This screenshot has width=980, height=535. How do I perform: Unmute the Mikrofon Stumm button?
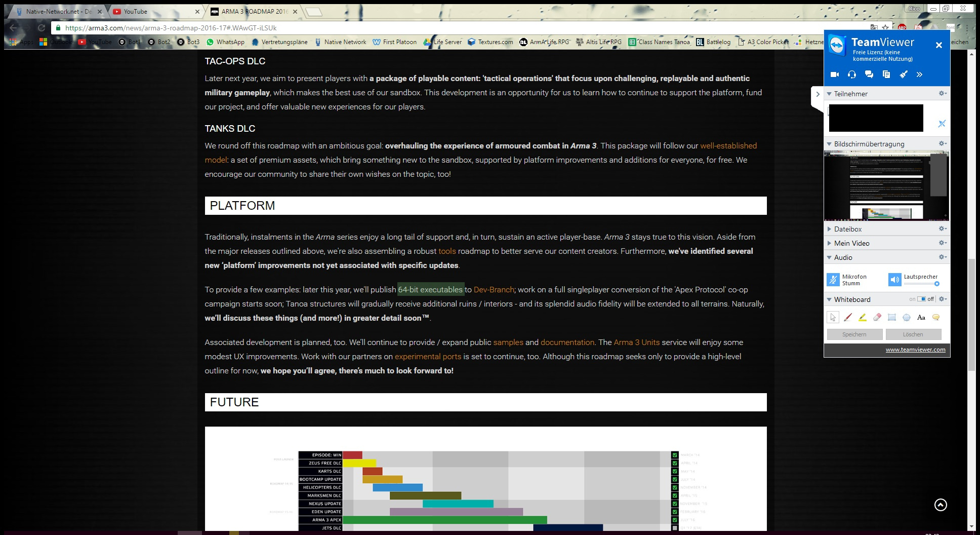[x=833, y=280]
